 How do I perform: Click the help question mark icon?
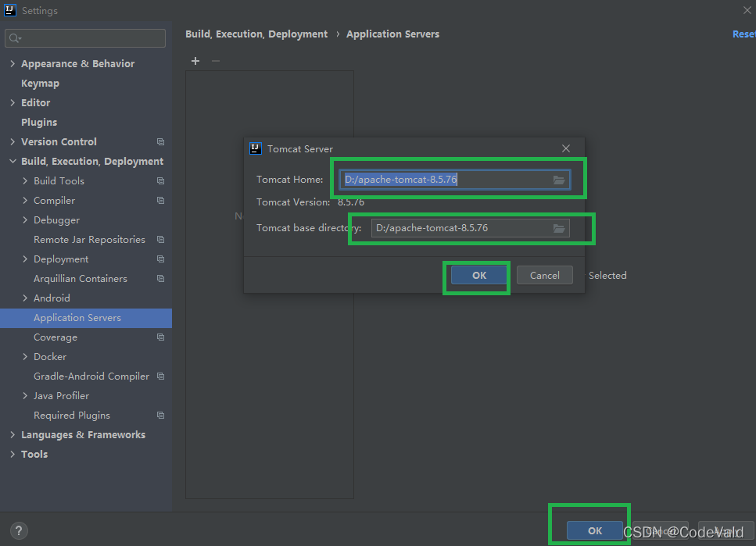point(19,530)
